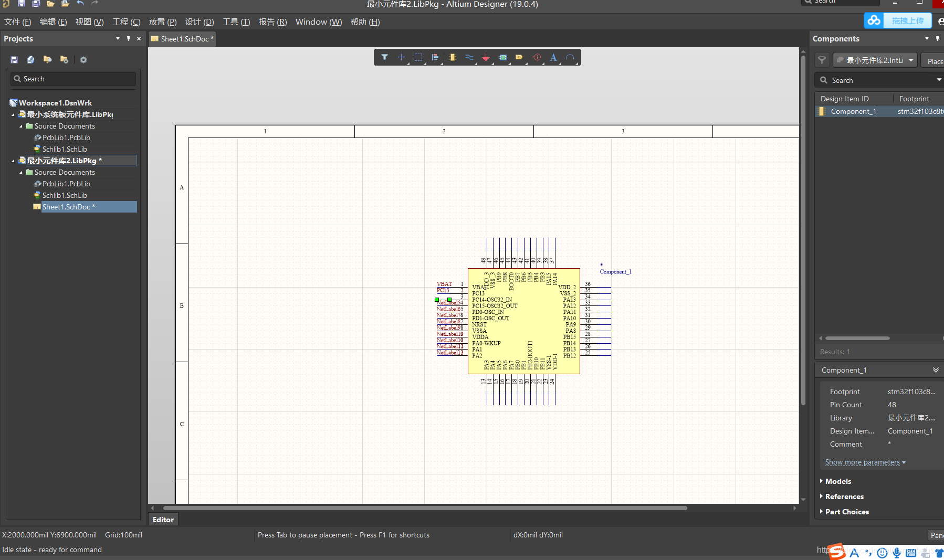944x560 pixels.
Task: Open Projects panel settings gear
Action: click(x=83, y=60)
